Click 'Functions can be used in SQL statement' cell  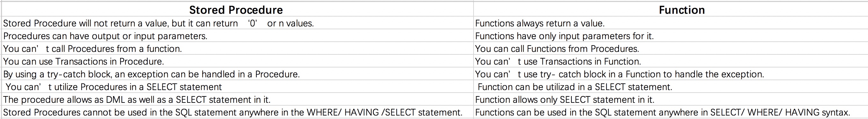tap(670, 112)
